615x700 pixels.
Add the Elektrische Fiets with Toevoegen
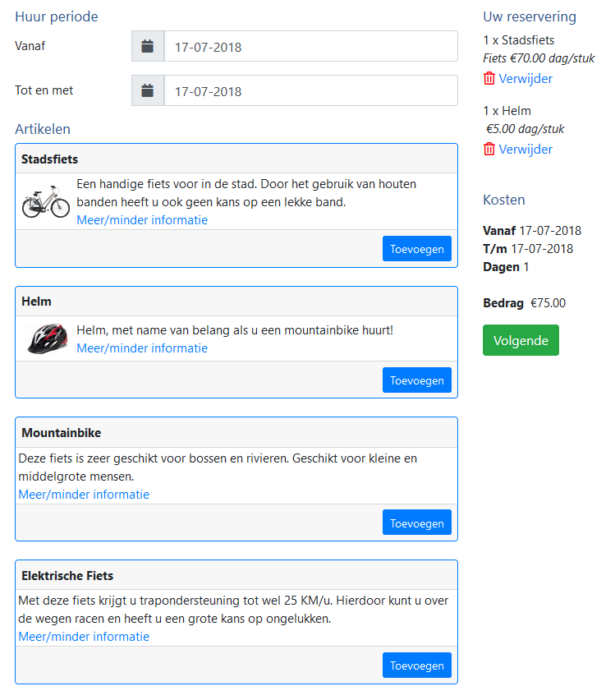click(x=417, y=665)
